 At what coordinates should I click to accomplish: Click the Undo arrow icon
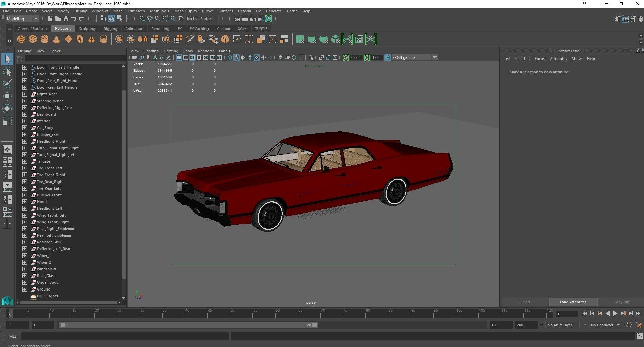(74, 19)
